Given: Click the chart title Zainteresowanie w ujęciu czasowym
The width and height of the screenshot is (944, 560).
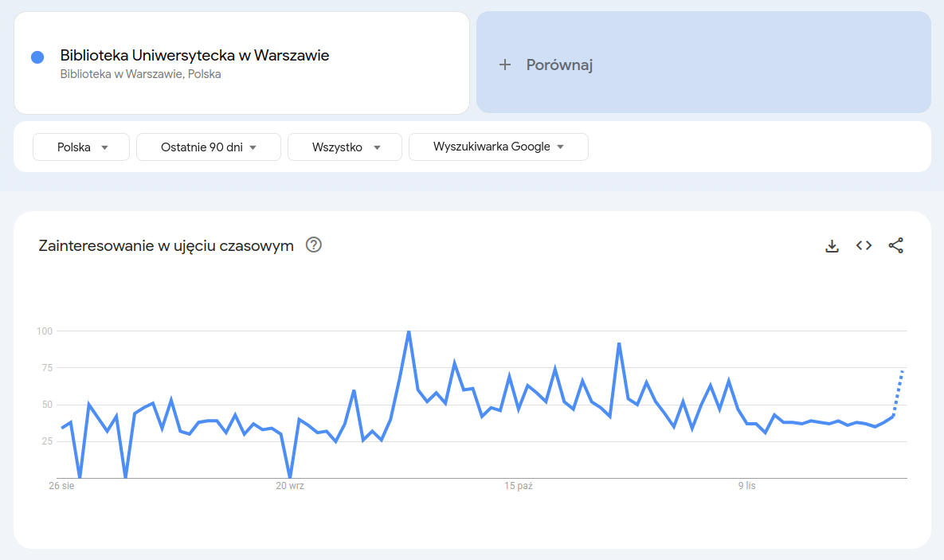Looking at the screenshot, I should (x=166, y=245).
